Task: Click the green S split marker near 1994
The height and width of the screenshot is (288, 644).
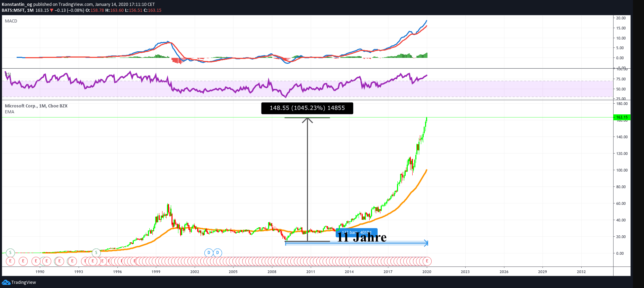Action: pos(96,253)
